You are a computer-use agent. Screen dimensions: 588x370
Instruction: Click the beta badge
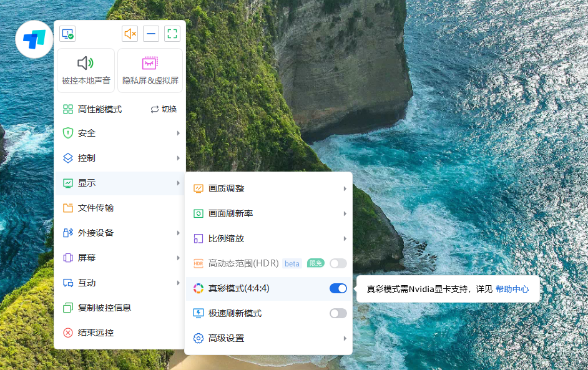click(x=292, y=263)
